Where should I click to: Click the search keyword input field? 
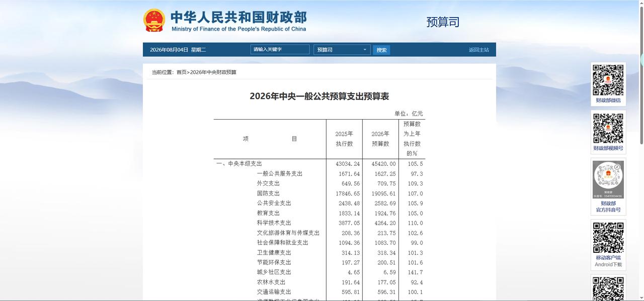280,49
